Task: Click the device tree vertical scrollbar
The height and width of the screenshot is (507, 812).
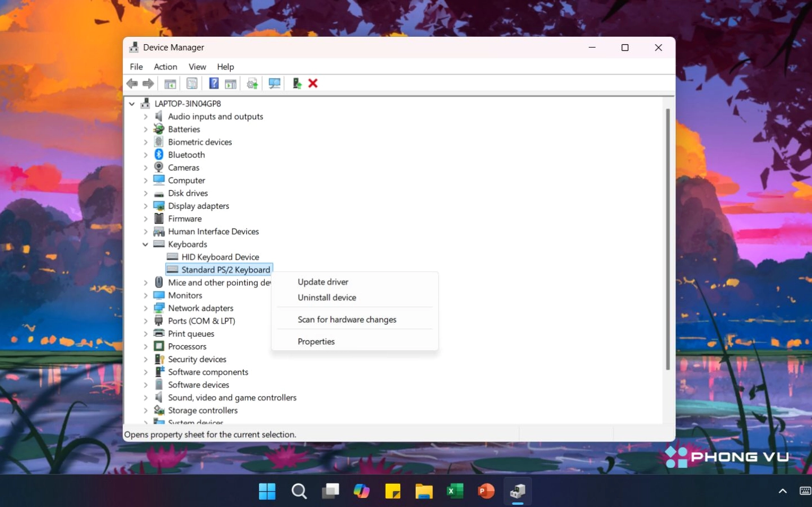Action: click(x=668, y=239)
